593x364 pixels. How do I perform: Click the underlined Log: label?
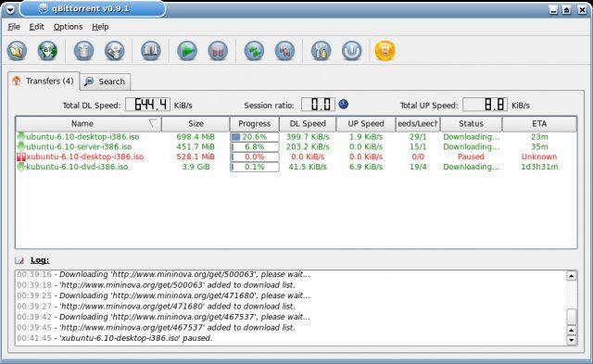tap(40, 260)
